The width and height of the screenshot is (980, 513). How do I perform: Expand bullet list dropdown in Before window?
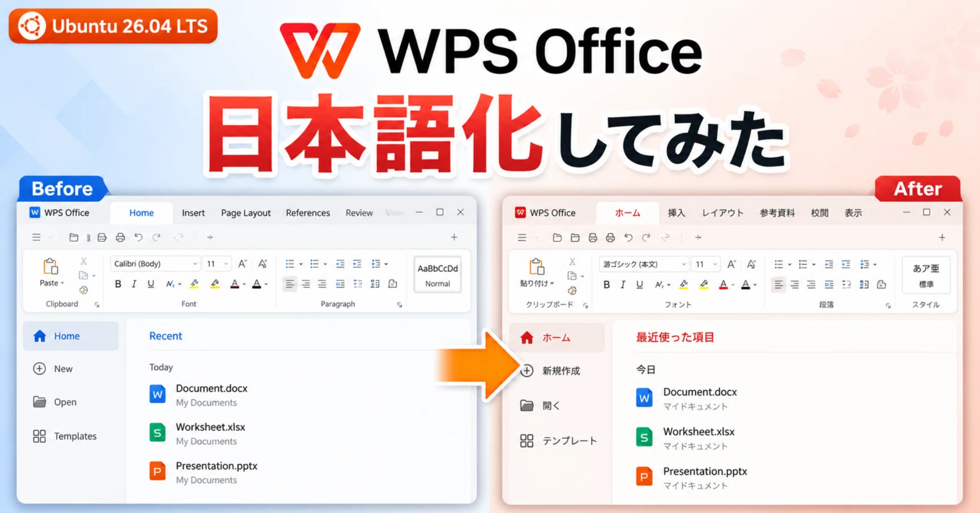click(301, 264)
